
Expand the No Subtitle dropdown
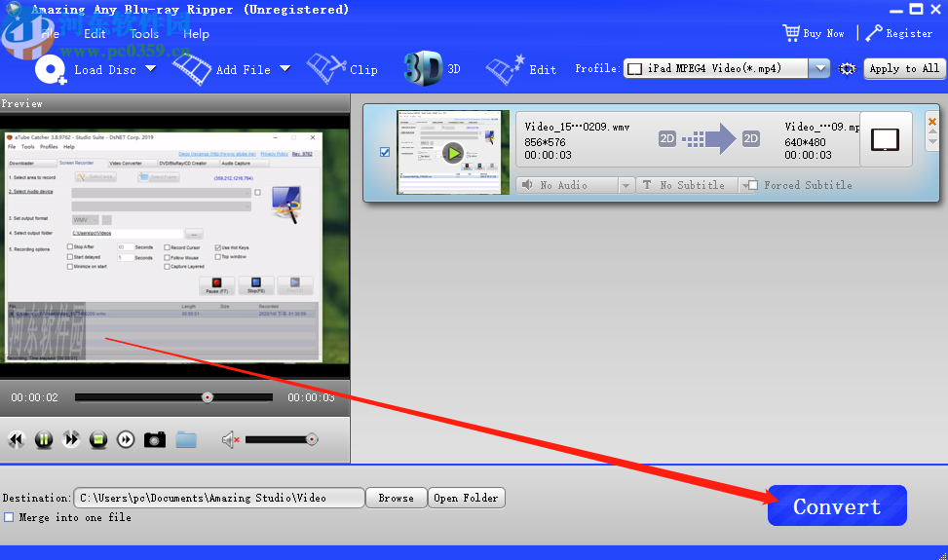click(743, 185)
